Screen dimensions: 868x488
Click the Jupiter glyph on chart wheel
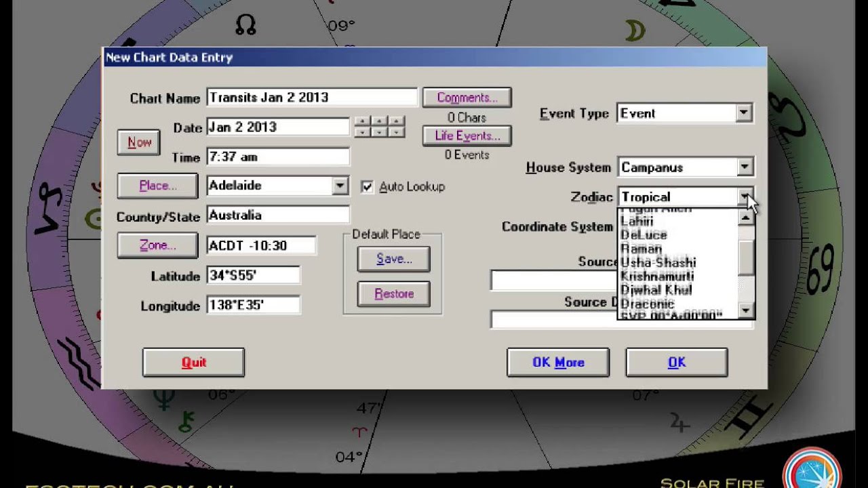(679, 422)
